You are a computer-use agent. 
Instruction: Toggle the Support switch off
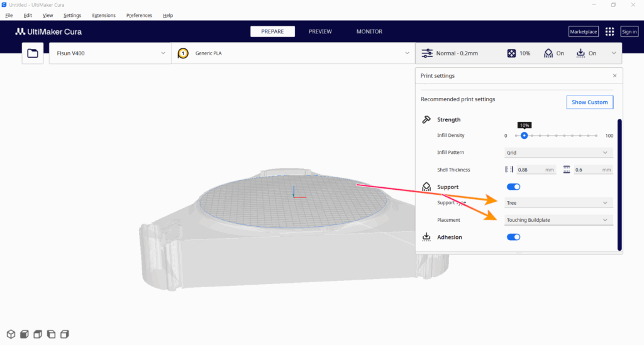pyautogui.click(x=513, y=187)
